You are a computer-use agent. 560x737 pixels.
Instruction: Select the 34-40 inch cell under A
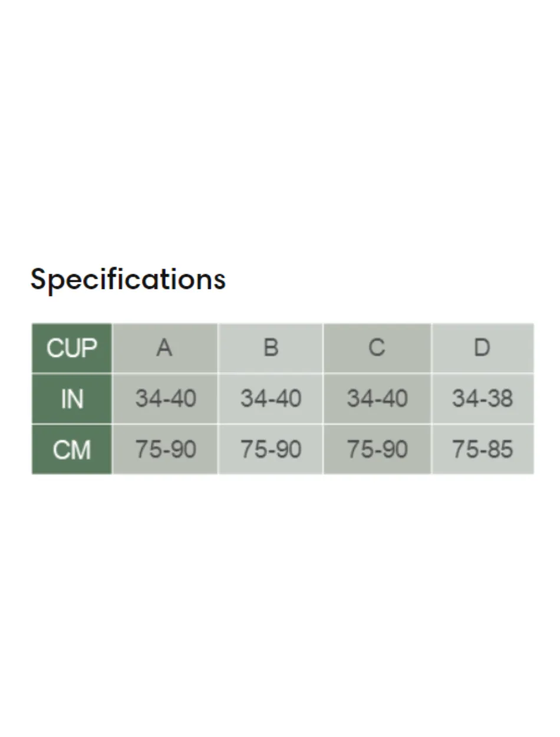pos(165,399)
